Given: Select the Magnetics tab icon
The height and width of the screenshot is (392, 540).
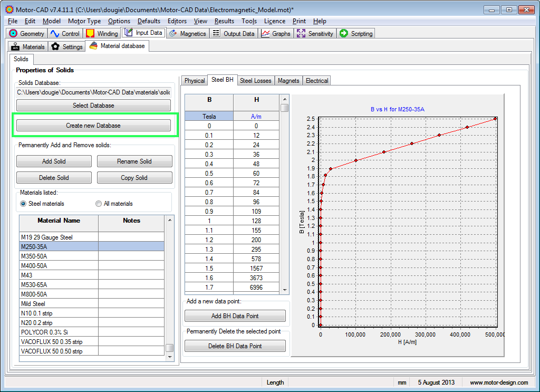Looking at the screenshot, I should click(173, 33).
